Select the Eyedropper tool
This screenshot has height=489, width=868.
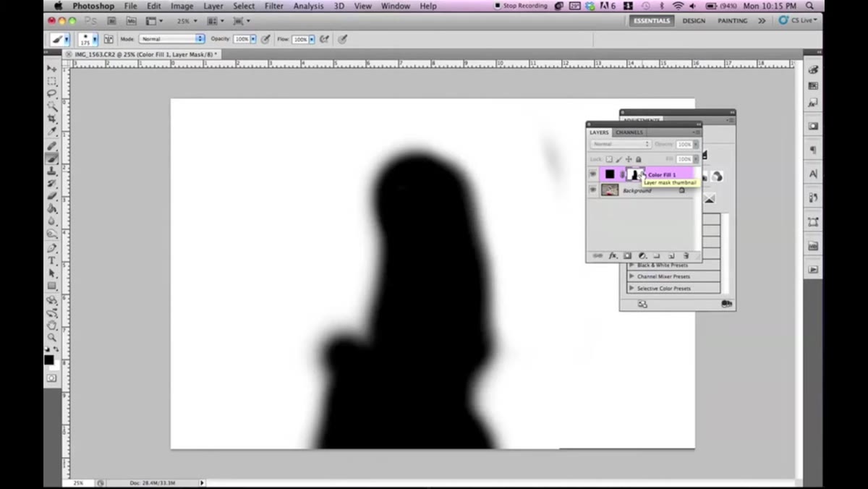click(52, 132)
